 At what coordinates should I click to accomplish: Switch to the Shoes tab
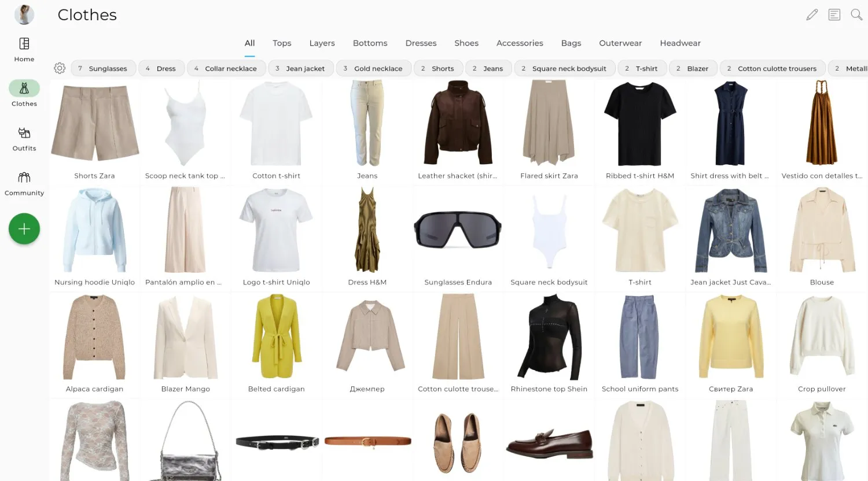[466, 43]
